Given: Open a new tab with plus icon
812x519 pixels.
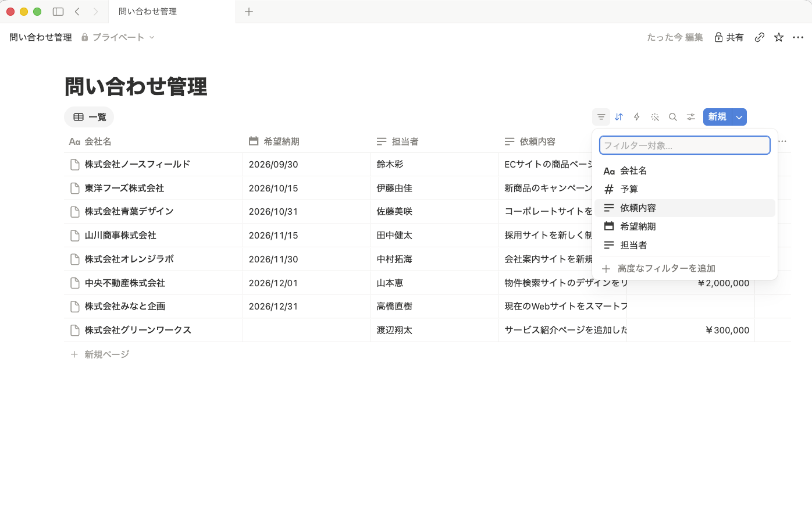Looking at the screenshot, I should [249, 12].
